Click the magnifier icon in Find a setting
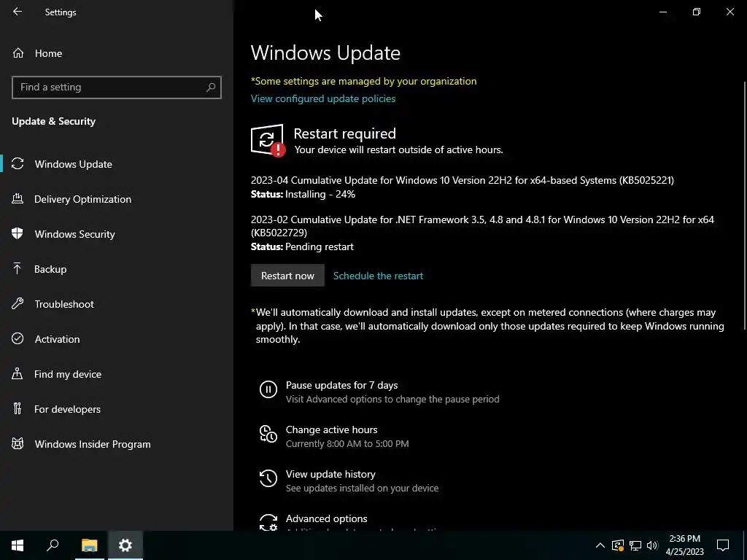747x560 pixels. coord(211,87)
